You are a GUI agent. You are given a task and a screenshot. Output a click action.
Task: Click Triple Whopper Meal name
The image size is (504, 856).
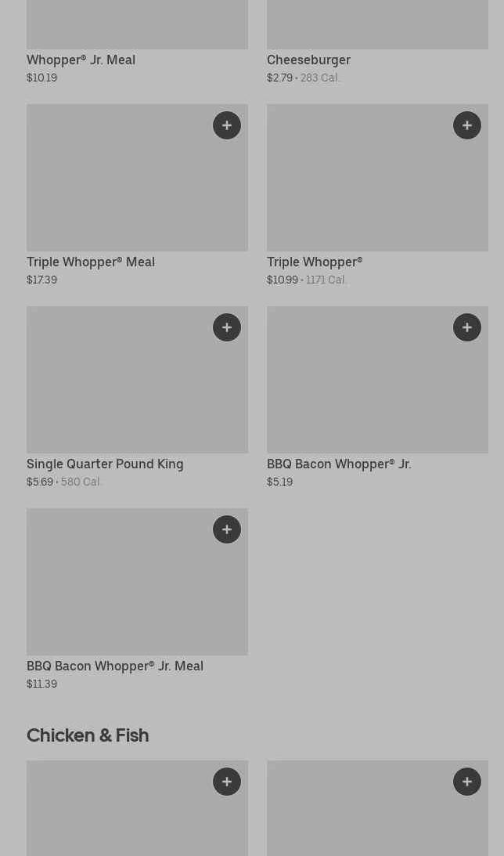pyautogui.click(x=91, y=262)
